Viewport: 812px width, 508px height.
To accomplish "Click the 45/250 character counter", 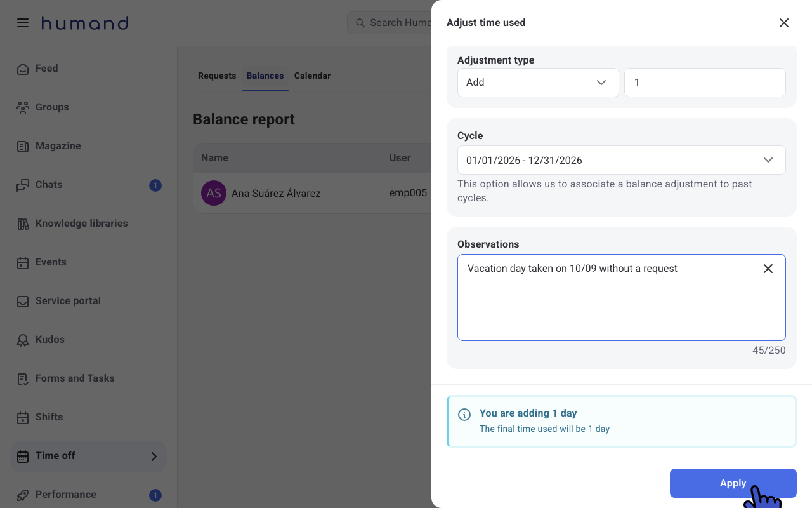I will pyautogui.click(x=769, y=351).
